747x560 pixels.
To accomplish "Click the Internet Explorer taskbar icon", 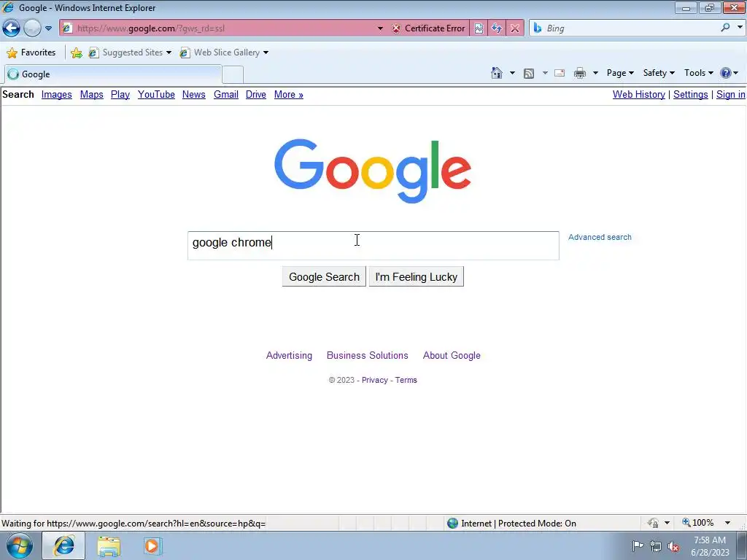I will (64, 545).
